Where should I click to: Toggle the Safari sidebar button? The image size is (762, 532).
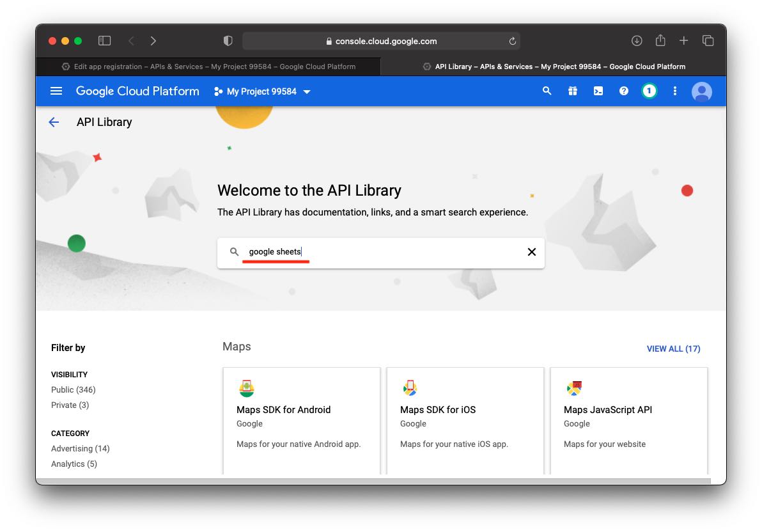click(x=104, y=41)
